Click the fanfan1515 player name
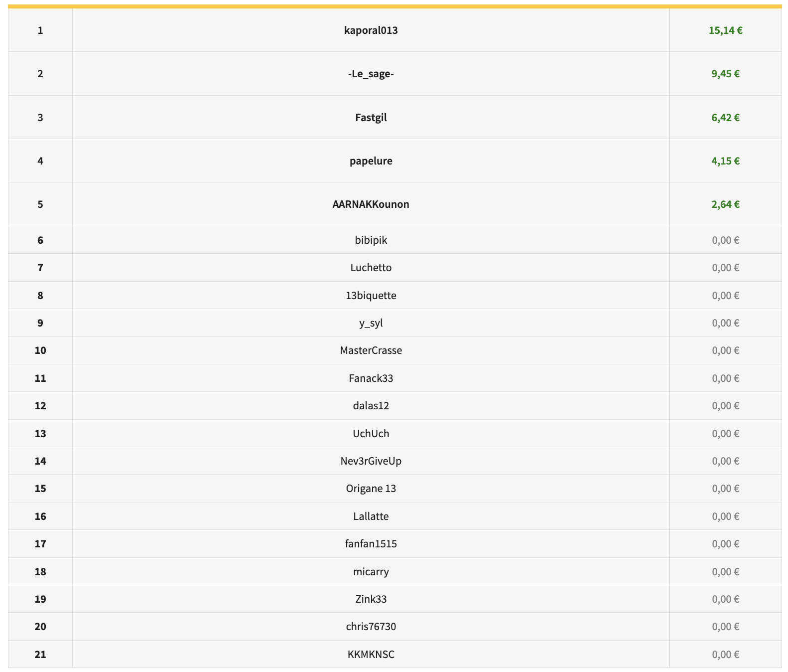 point(371,543)
